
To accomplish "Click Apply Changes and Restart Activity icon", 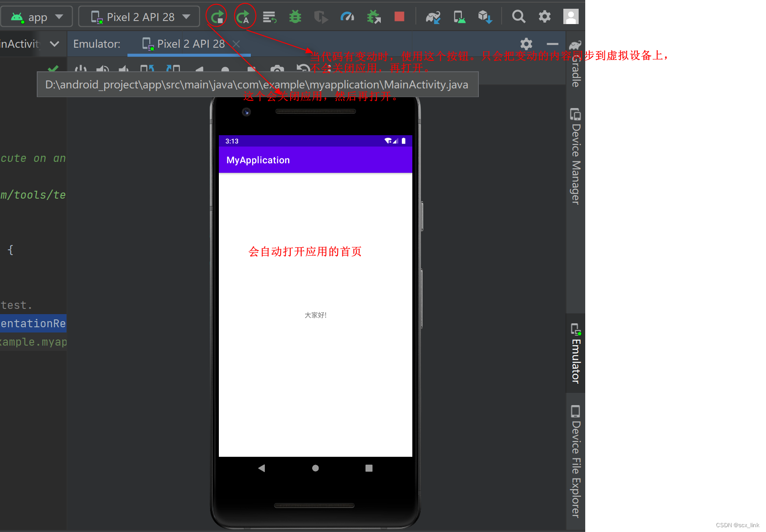I will click(x=243, y=17).
